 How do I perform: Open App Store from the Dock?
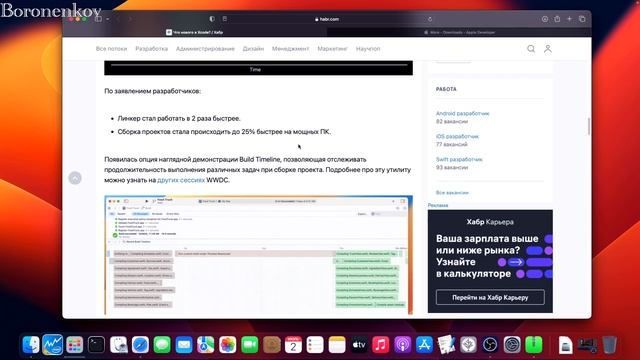(424, 345)
